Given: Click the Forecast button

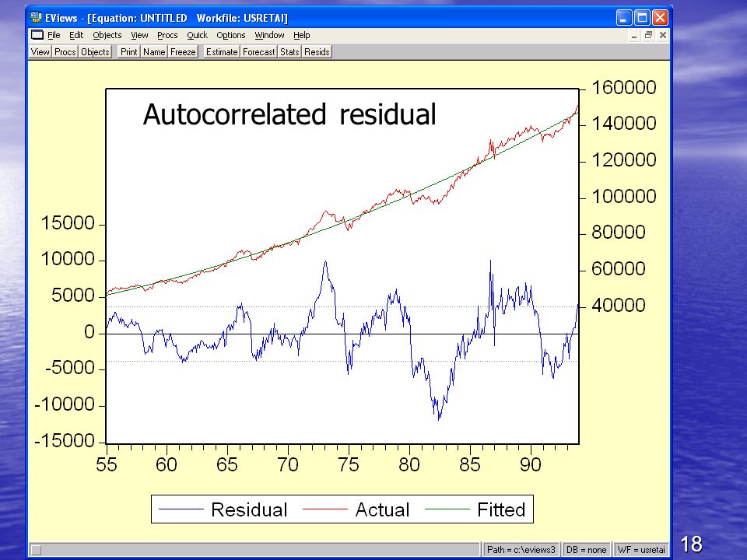Looking at the screenshot, I should [x=258, y=52].
